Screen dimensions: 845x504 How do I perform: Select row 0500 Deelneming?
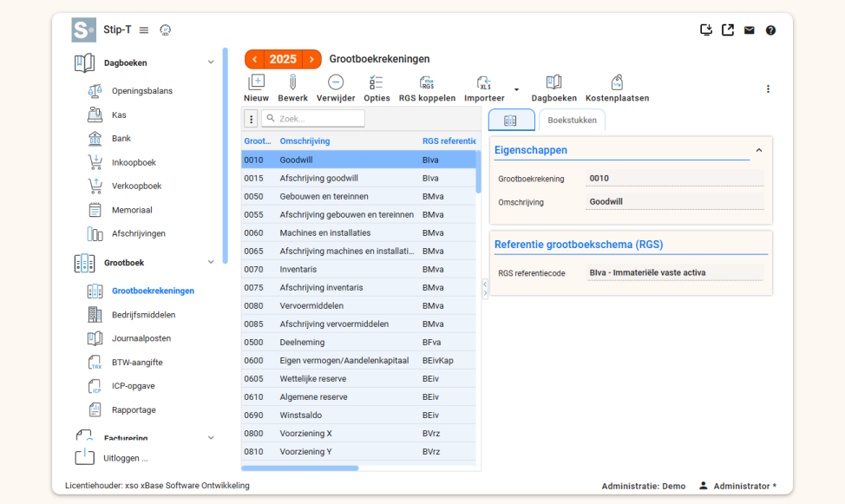358,343
